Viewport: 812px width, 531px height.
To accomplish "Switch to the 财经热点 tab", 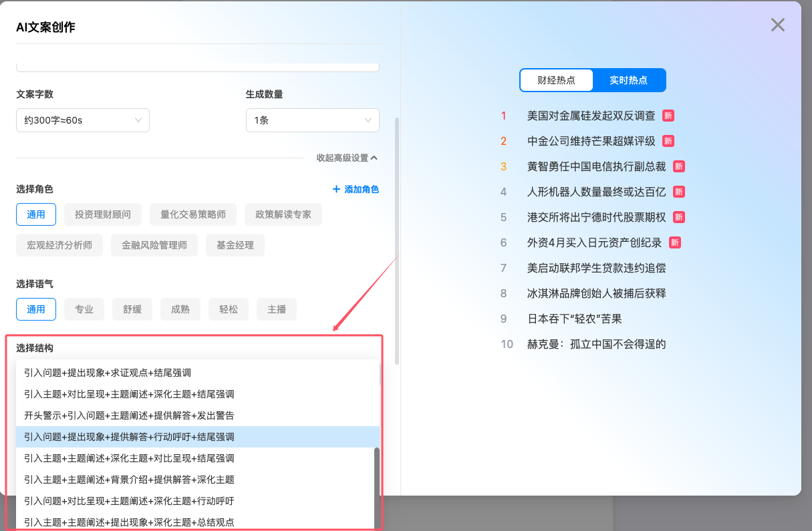I will [556, 80].
